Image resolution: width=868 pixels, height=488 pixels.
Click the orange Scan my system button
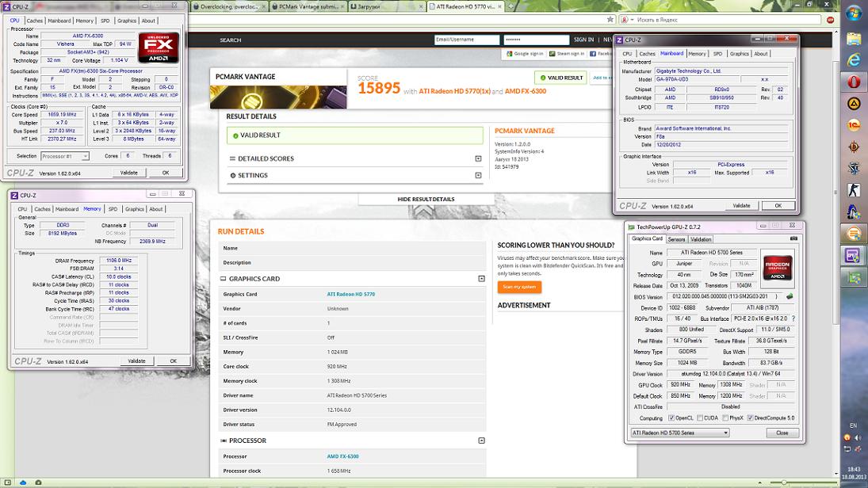519,287
